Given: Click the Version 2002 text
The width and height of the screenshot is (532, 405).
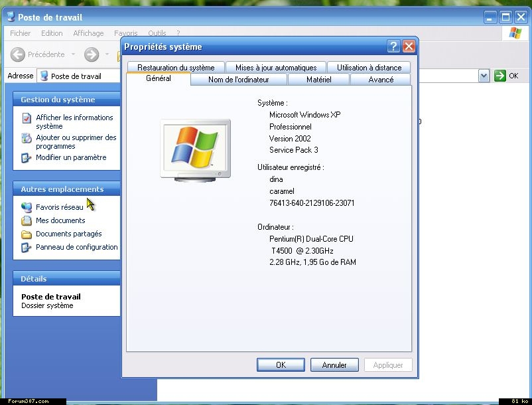Looking at the screenshot, I should point(290,139).
